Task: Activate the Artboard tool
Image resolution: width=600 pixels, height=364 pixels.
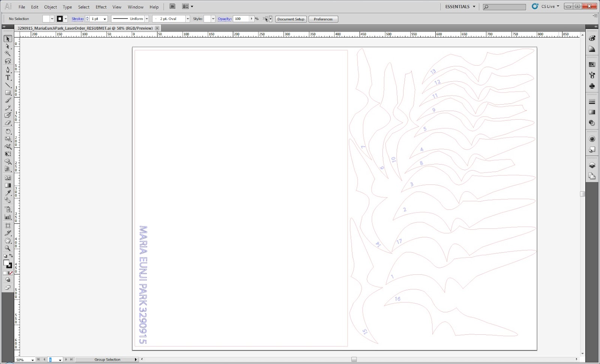Action: coord(7,226)
